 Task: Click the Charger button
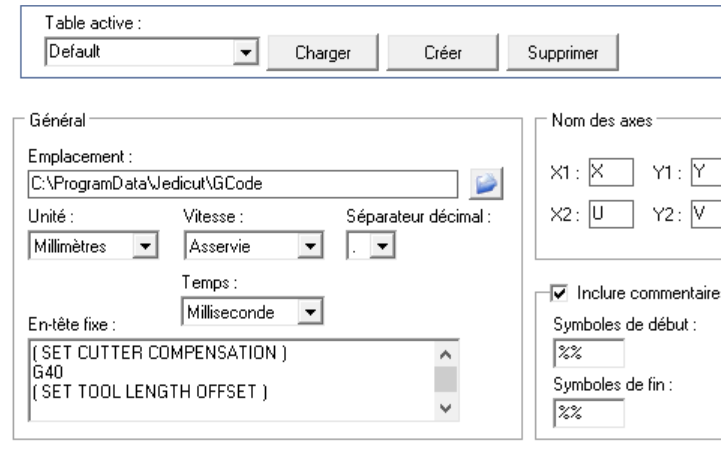pos(323,52)
